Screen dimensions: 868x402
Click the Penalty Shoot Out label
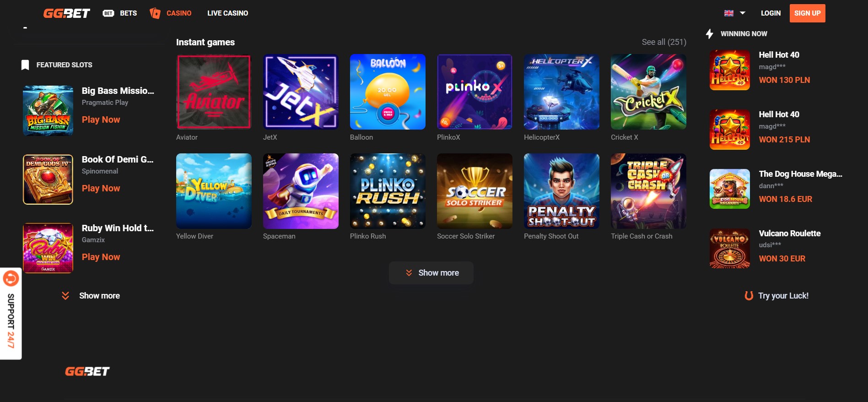[x=551, y=236]
